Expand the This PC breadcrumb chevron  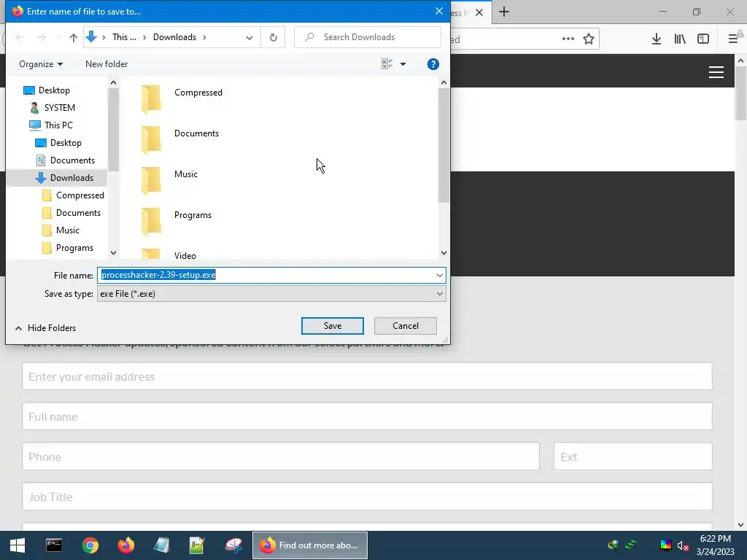tap(144, 37)
